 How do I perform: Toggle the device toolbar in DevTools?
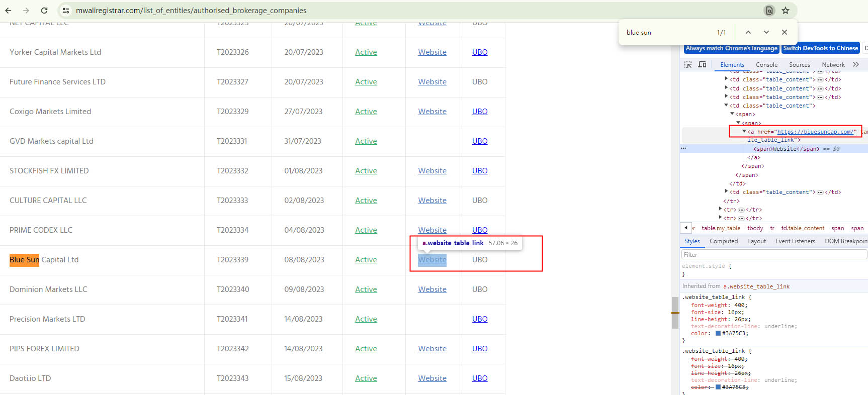tap(703, 64)
